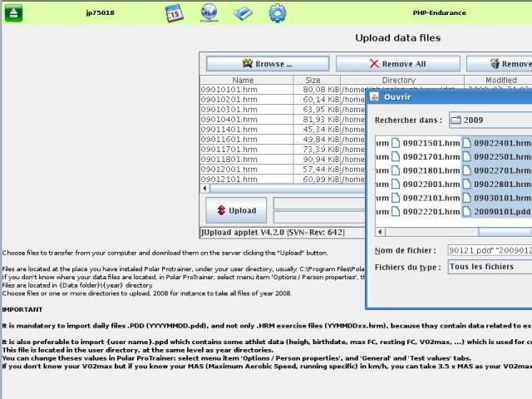Image resolution: width=532 pixels, height=399 pixels.
Task: Click the Upload button
Action: (x=237, y=209)
